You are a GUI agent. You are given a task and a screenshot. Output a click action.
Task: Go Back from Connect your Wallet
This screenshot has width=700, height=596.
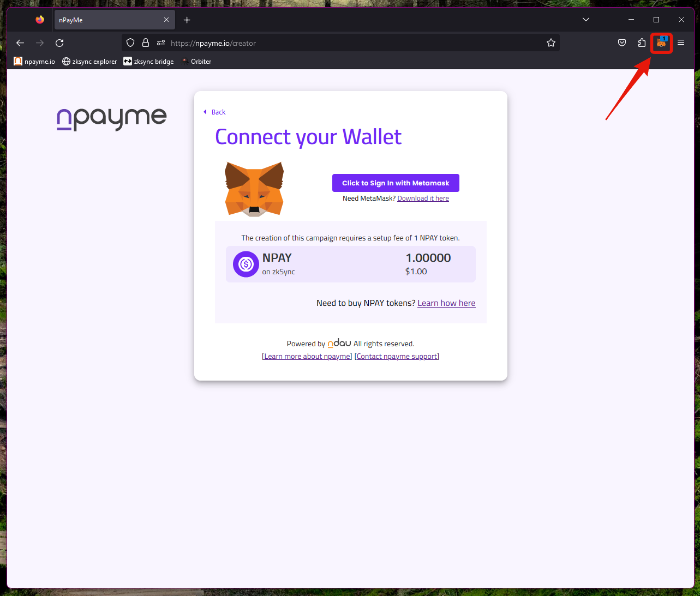coord(214,112)
